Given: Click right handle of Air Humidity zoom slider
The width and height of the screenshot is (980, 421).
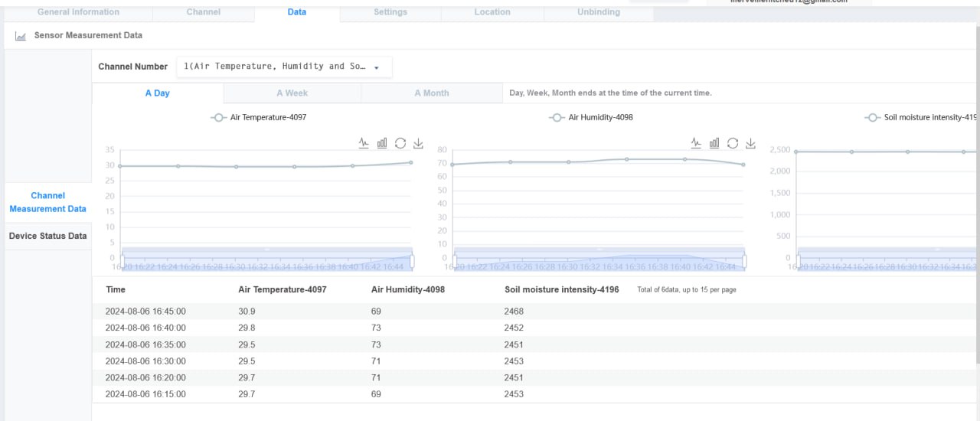Looking at the screenshot, I should click(x=744, y=262).
